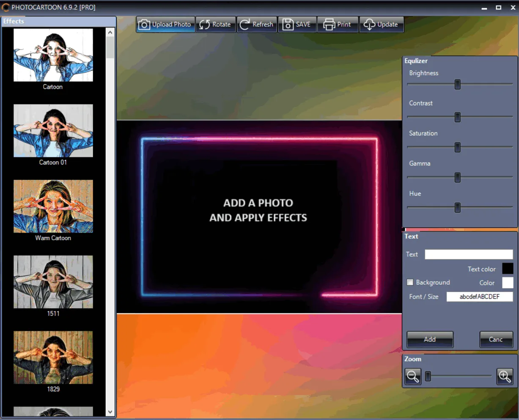
Task: Click the Effects list scroll up arrow
Action: click(x=110, y=32)
